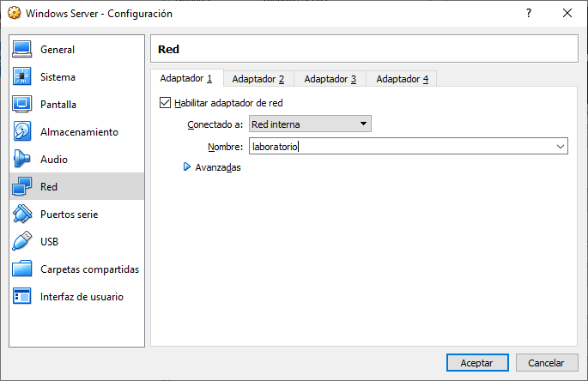Click in the Nombre text field
The image size is (588, 381).
point(395,147)
